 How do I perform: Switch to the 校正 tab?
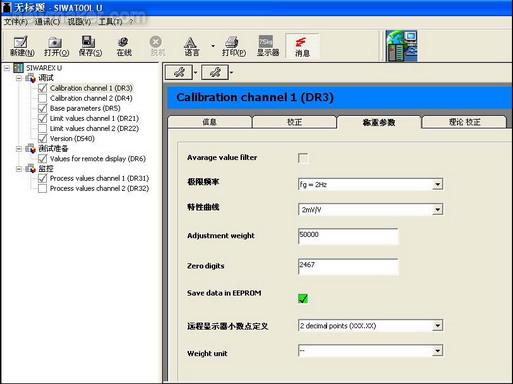pos(294,122)
